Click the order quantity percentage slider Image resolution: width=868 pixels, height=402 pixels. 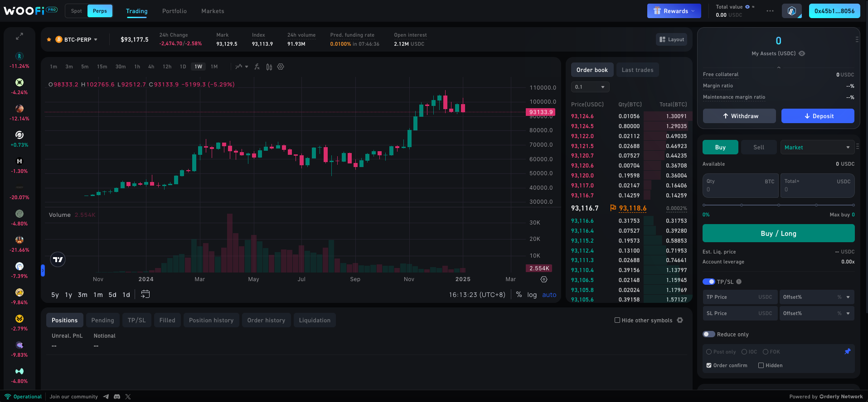778,205
